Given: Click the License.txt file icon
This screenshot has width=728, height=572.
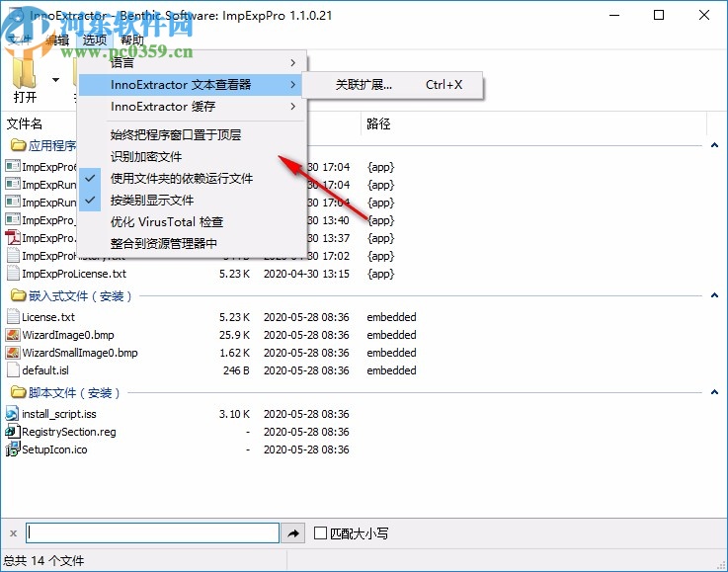Looking at the screenshot, I should 13,317.
